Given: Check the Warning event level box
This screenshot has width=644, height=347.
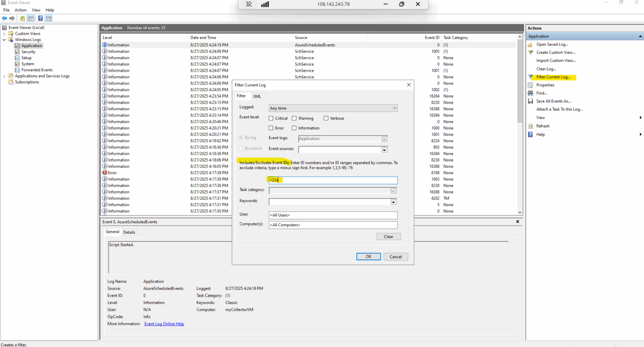Looking at the screenshot, I should pos(294,118).
